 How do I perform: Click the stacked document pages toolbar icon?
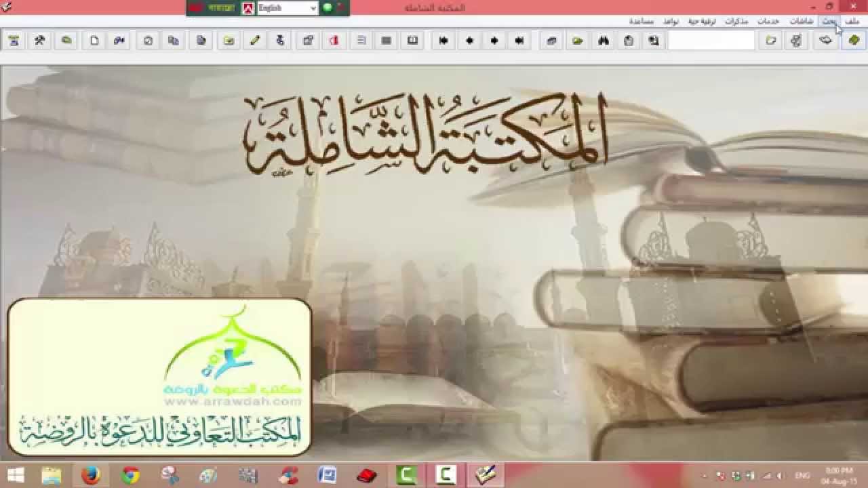pyautogui.click(x=201, y=41)
